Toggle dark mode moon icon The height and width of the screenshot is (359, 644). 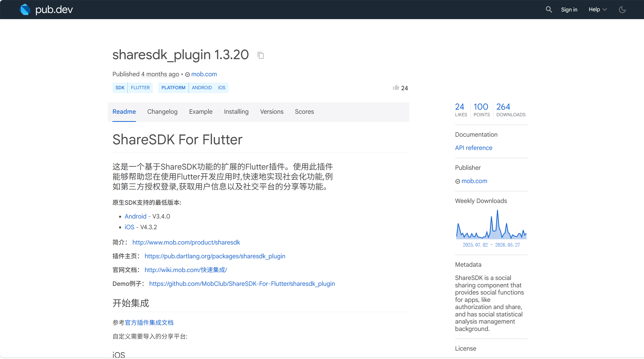[622, 10]
